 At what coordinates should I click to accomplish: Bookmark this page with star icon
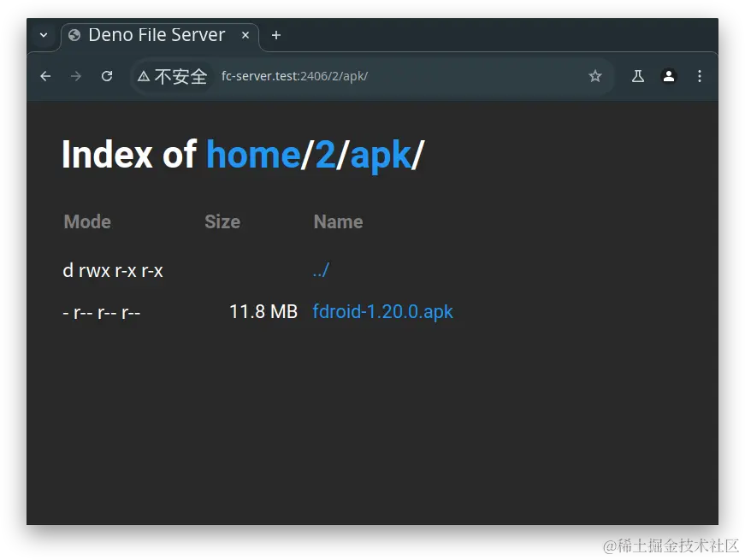[x=594, y=76]
